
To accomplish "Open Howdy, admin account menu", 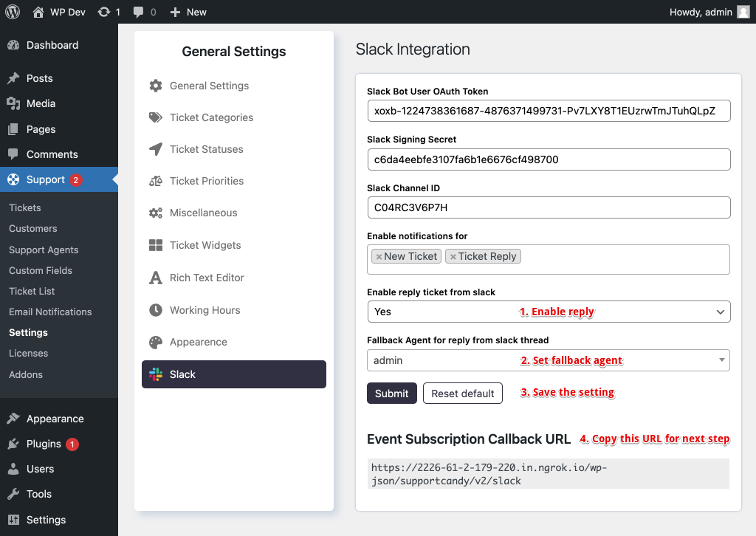I will pyautogui.click(x=709, y=12).
